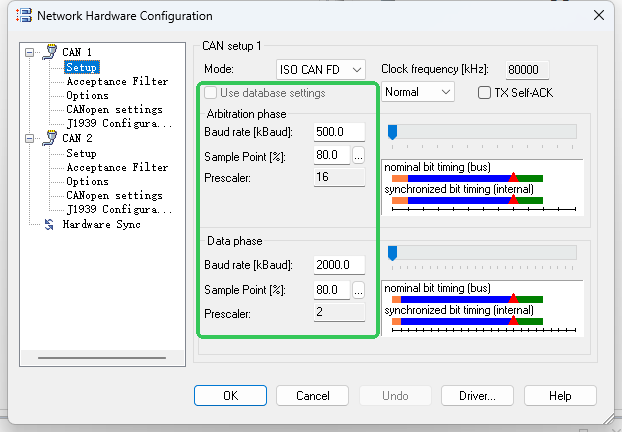Click the arbitration Prescaler field showing 16
Image resolution: width=622 pixels, height=432 pixels.
339,177
